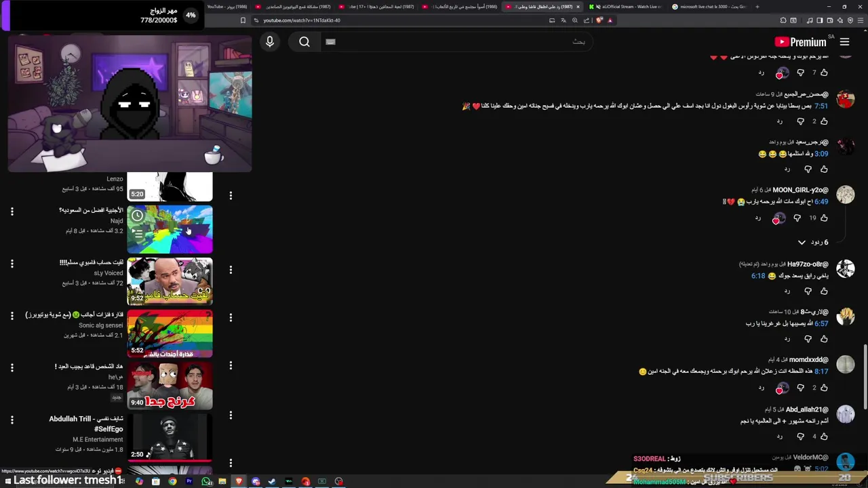The image size is (868, 488).
Task: Open options for Abdullah Trill video
Action: [x=12, y=420]
